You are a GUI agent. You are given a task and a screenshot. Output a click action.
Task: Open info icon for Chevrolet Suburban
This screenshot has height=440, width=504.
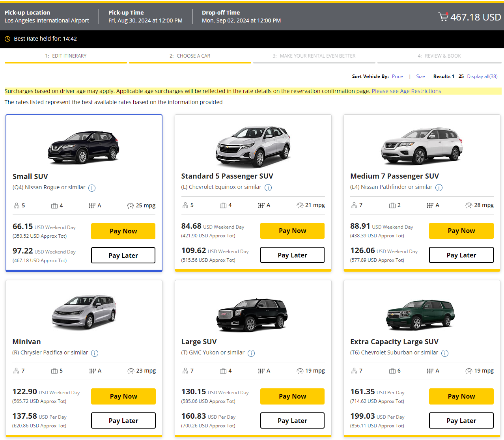point(445,353)
